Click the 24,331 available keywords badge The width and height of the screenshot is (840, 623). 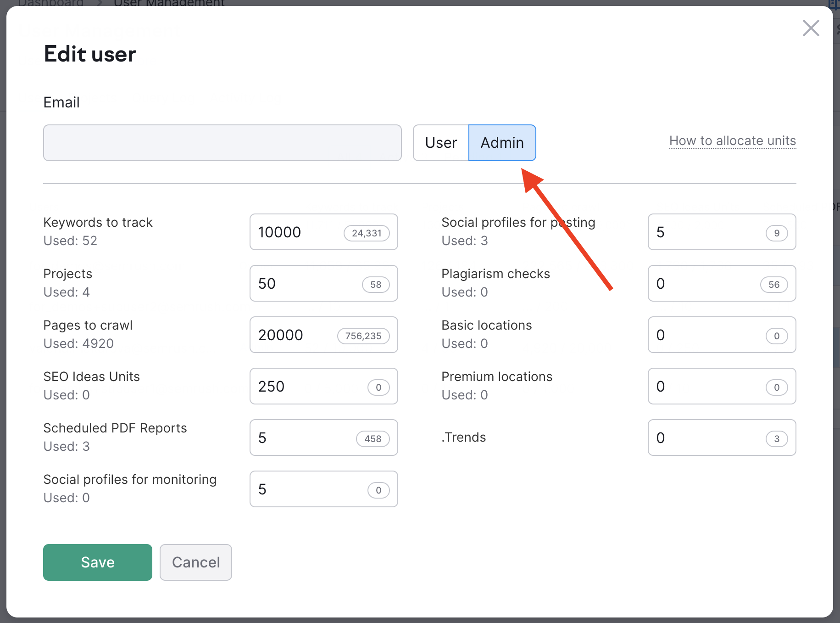pyautogui.click(x=367, y=233)
